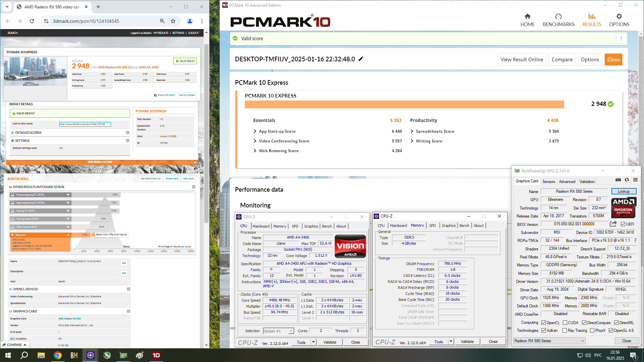
Task: Open the Chrome three-dot menu
Action: pos(202,21)
